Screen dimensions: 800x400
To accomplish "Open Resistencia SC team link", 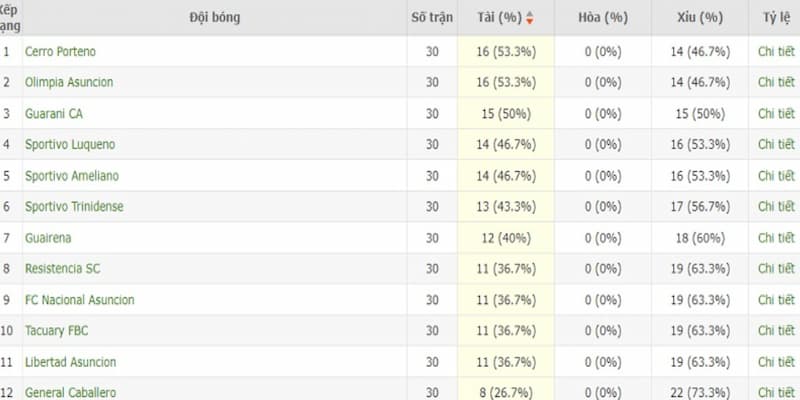I will (x=61, y=269).
